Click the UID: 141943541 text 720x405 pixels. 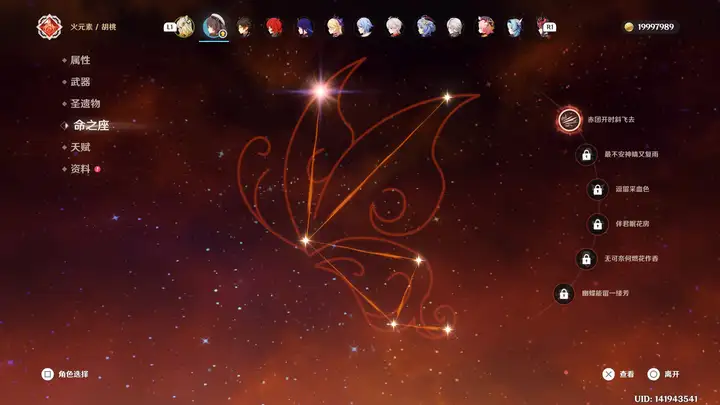coord(666,399)
